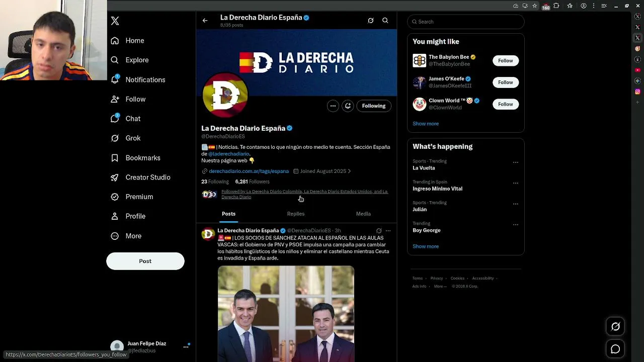644x362 pixels.
Task: Bookmark this page with the star icon
Action: [534, 6]
